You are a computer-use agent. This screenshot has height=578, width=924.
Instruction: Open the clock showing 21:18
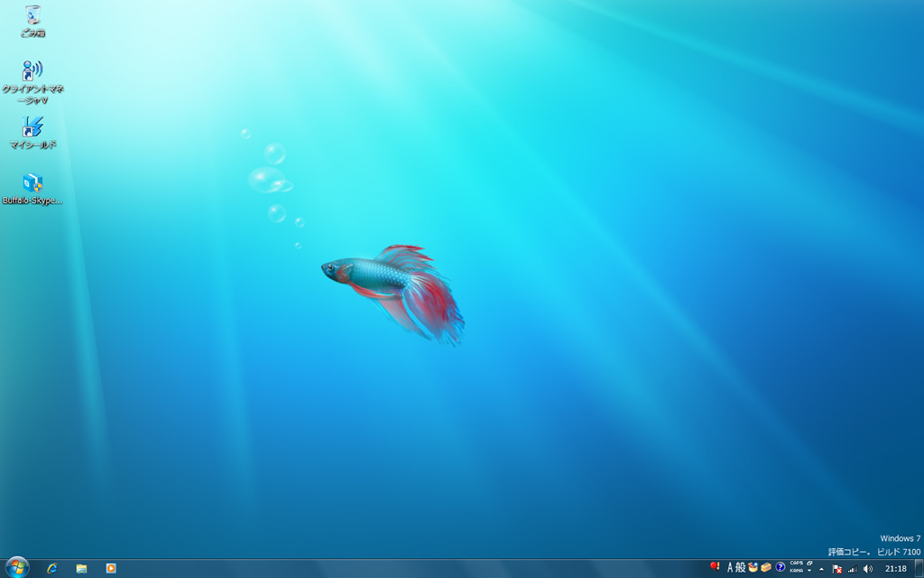896,569
